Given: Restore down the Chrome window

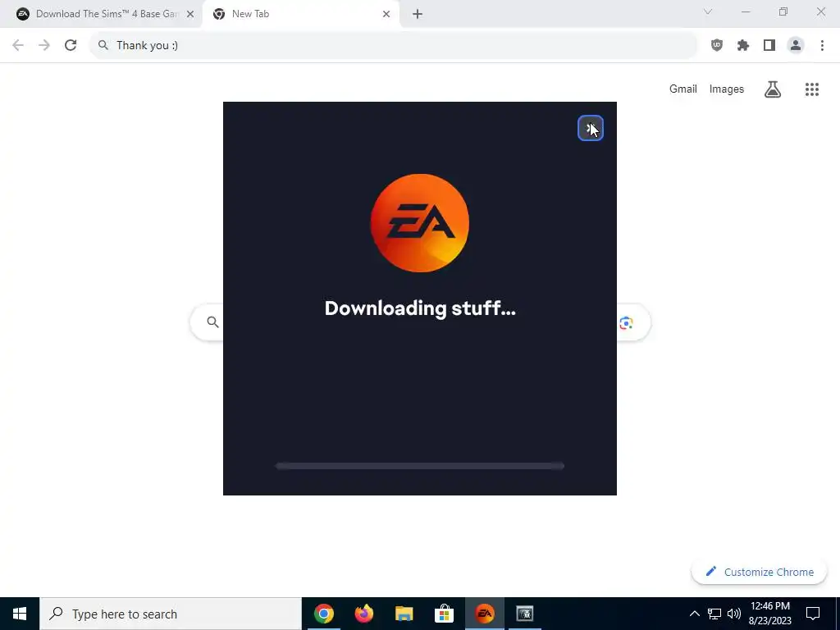Looking at the screenshot, I should (783, 11).
